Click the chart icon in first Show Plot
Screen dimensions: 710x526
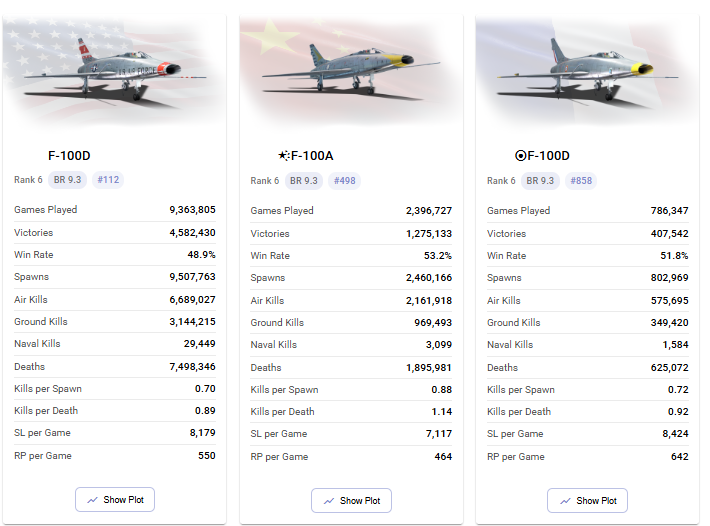pyautogui.click(x=92, y=500)
